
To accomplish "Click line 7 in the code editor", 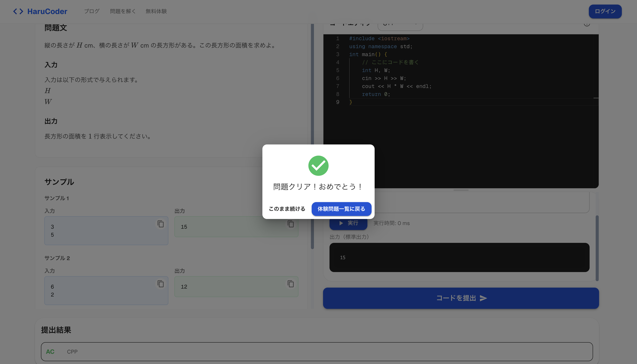I will click(396, 86).
